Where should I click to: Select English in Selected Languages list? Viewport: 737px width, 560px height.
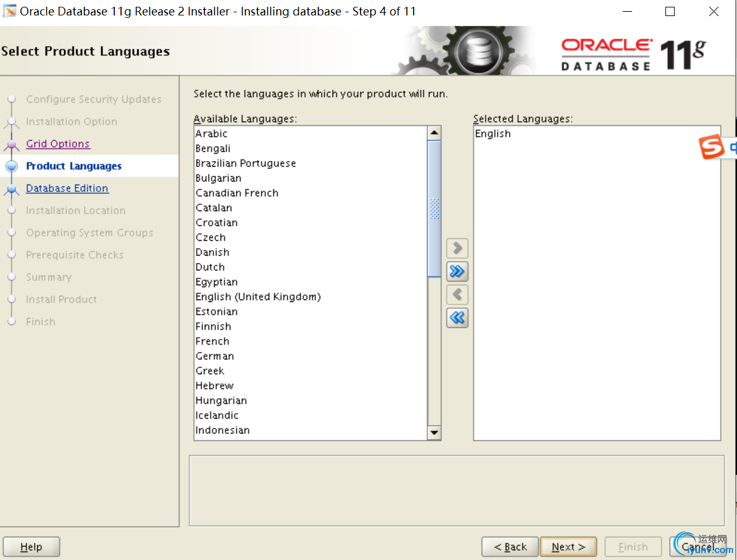[x=596, y=133]
